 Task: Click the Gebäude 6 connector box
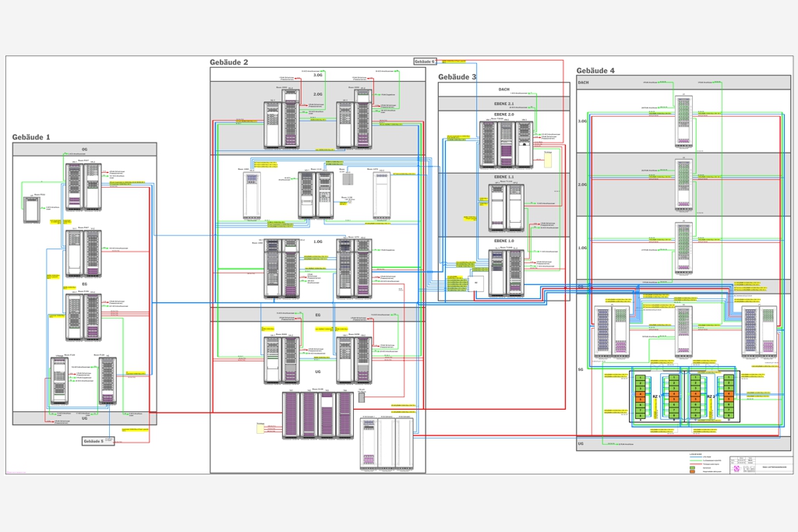click(x=425, y=62)
